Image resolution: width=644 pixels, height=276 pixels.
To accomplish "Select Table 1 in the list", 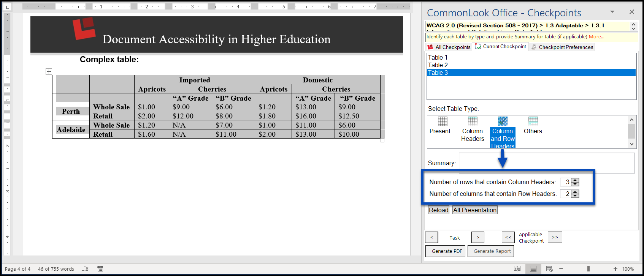I will pos(531,57).
